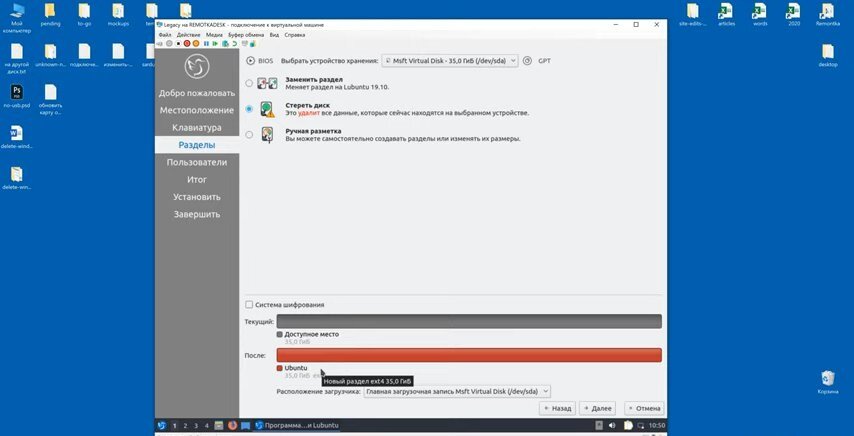Go to the Установить step
854x436 pixels.
point(197,197)
